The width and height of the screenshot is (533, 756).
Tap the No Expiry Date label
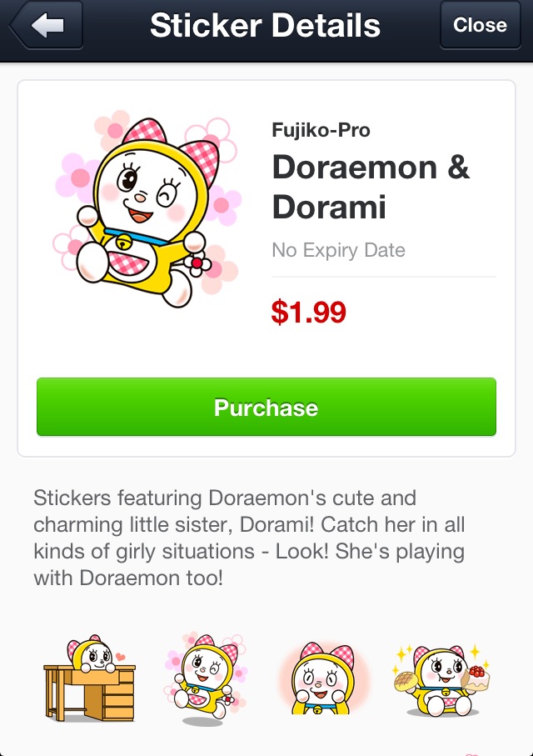[337, 248]
